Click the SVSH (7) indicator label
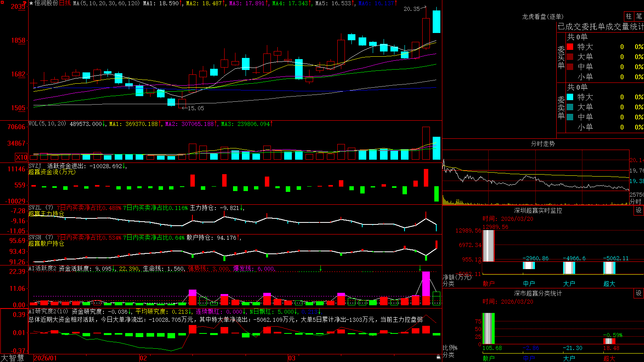The width and height of the screenshot is (644, 362). pyautogui.click(x=41, y=238)
